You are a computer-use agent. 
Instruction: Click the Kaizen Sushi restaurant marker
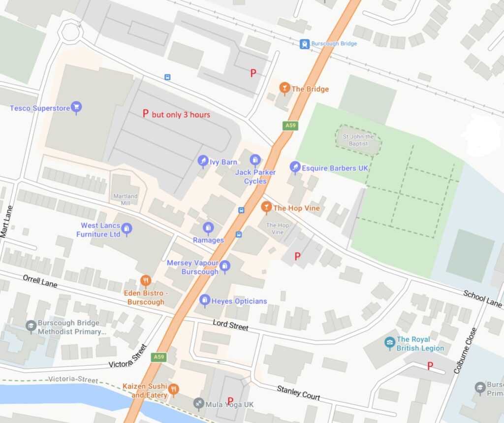(x=174, y=390)
